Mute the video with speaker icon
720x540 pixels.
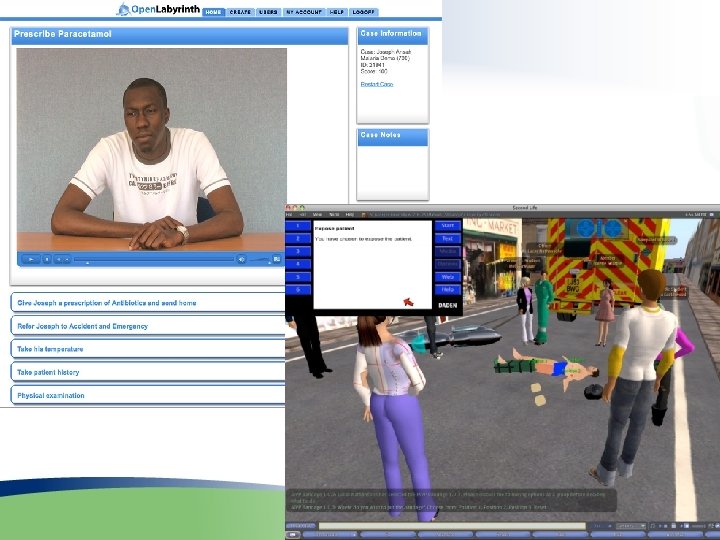tap(242, 259)
